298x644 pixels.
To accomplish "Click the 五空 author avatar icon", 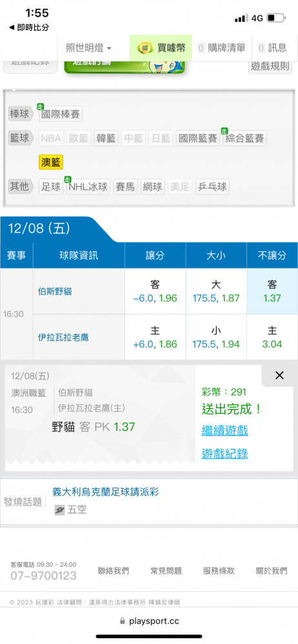I will 60,510.
